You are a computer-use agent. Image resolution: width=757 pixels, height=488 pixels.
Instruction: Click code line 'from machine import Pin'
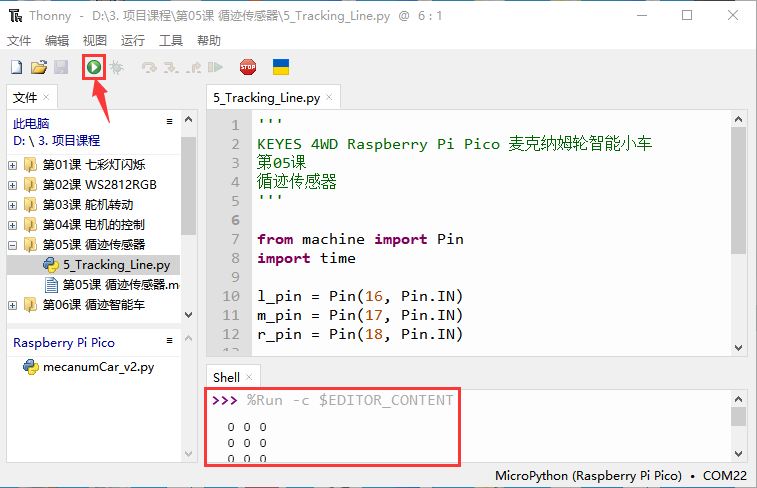pyautogui.click(x=360, y=239)
